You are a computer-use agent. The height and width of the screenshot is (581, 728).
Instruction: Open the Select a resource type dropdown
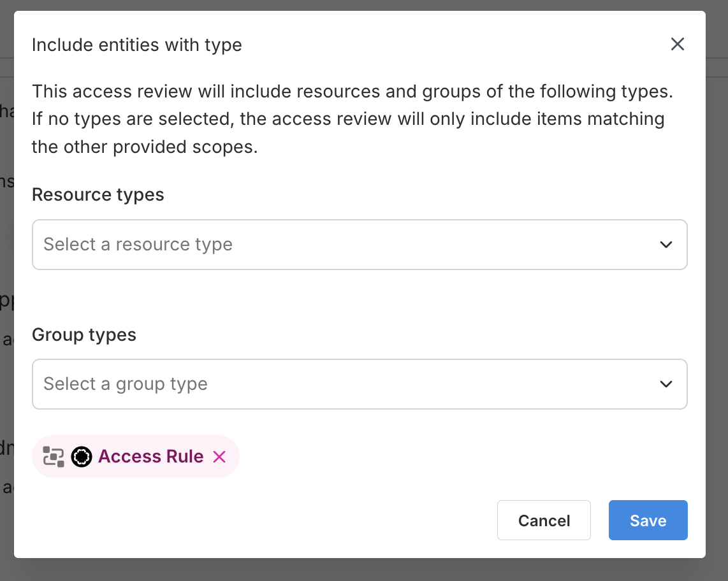360,245
